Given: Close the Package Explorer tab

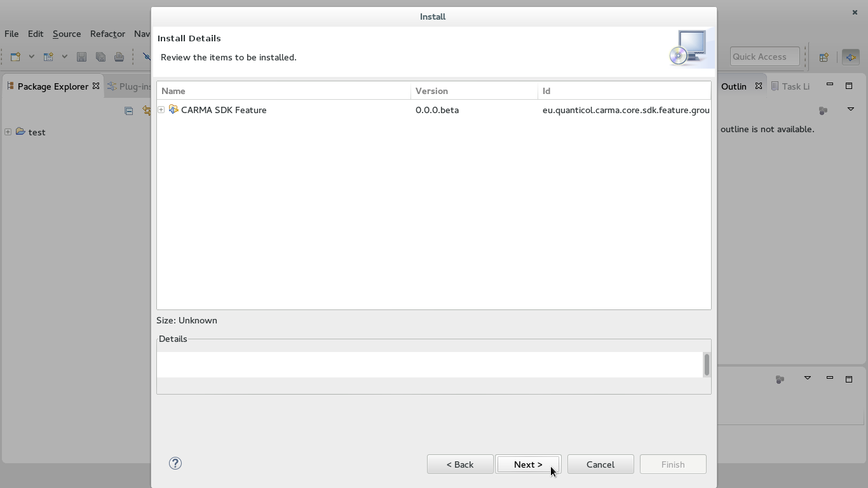Looking at the screenshot, I should click(96, 86).
